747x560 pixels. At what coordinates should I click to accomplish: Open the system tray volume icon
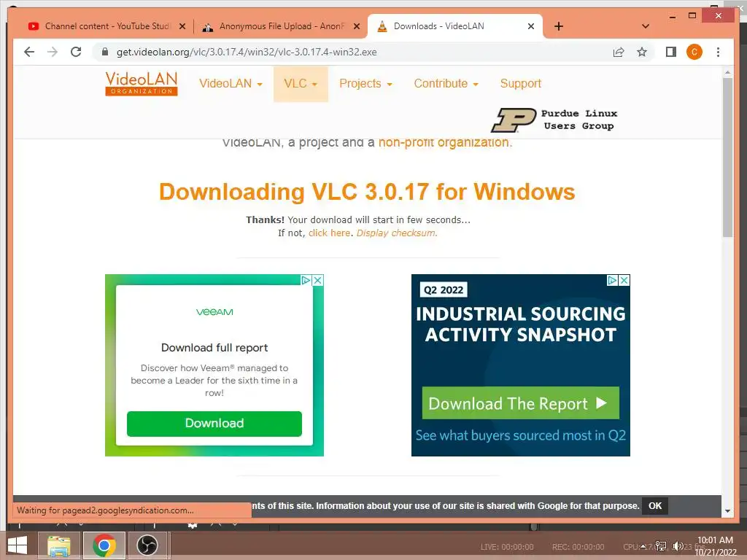(x=678, y=546)
